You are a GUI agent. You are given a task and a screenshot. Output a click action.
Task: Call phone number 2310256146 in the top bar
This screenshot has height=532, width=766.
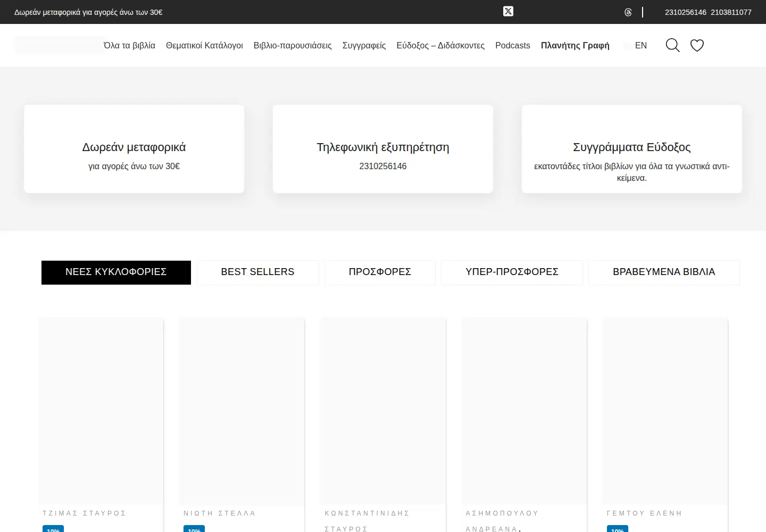(x=686, y=12)
